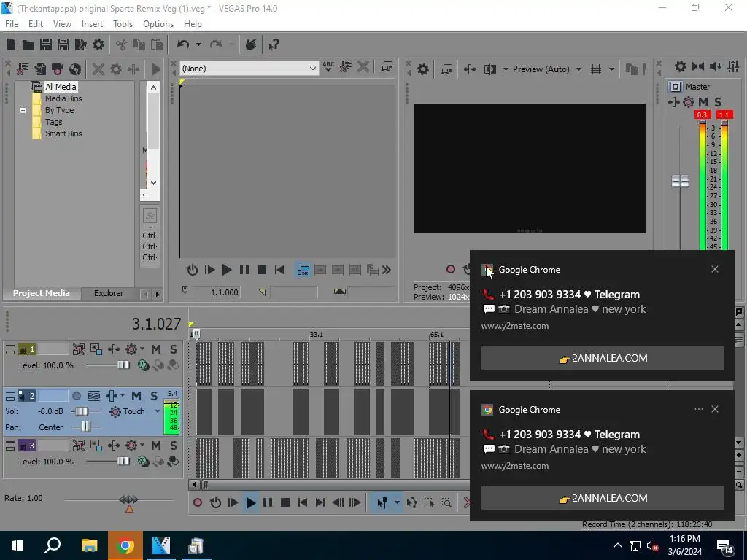The height and width of the screenshot is (560, 747).
Task: Mute audio track 2
Action: 136,396
